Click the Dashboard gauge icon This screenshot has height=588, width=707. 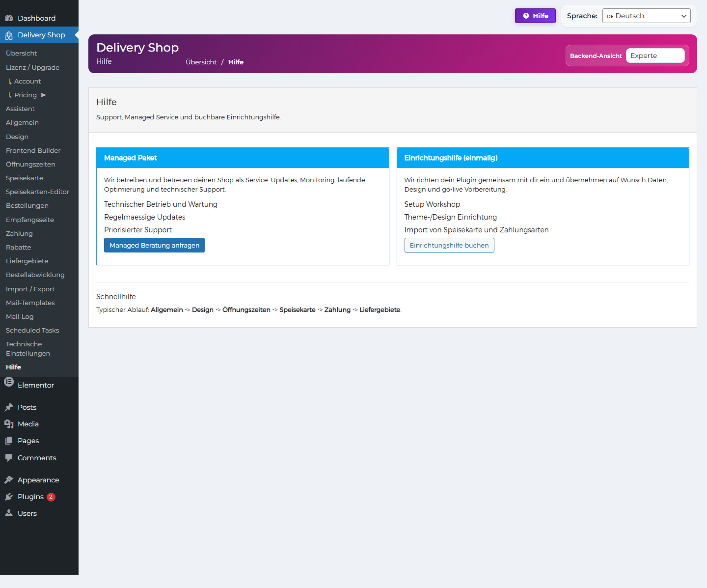(x=9, y=18)
